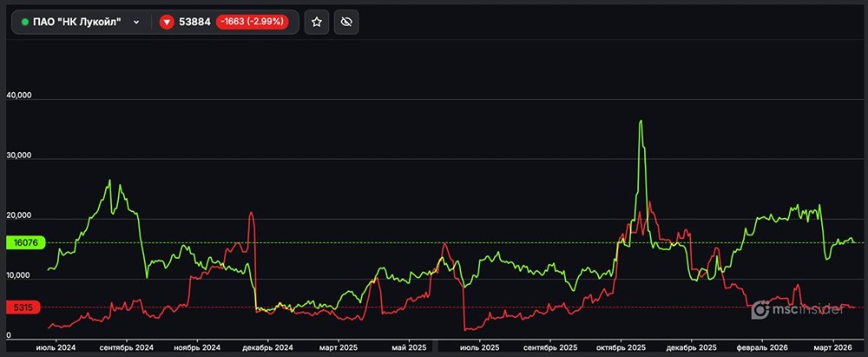
Task: Click the green line's highest peak in октябрь 2025
Action: 641,122
